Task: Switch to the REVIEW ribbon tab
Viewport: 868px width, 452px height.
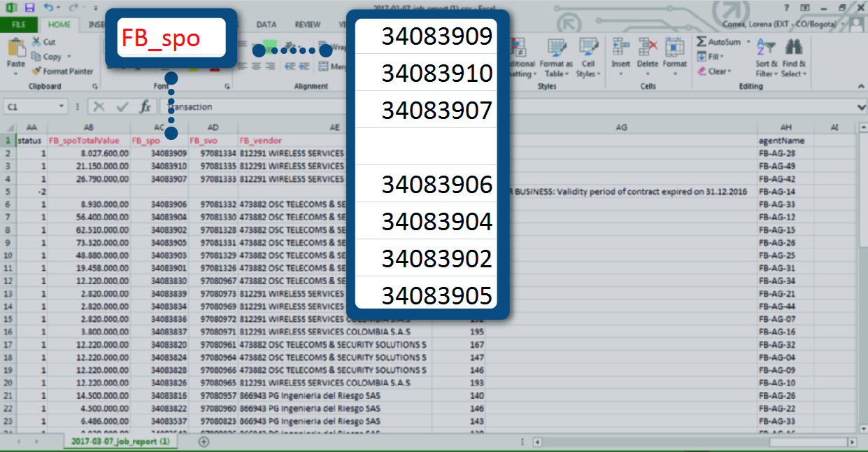Action: pos(307,24)
